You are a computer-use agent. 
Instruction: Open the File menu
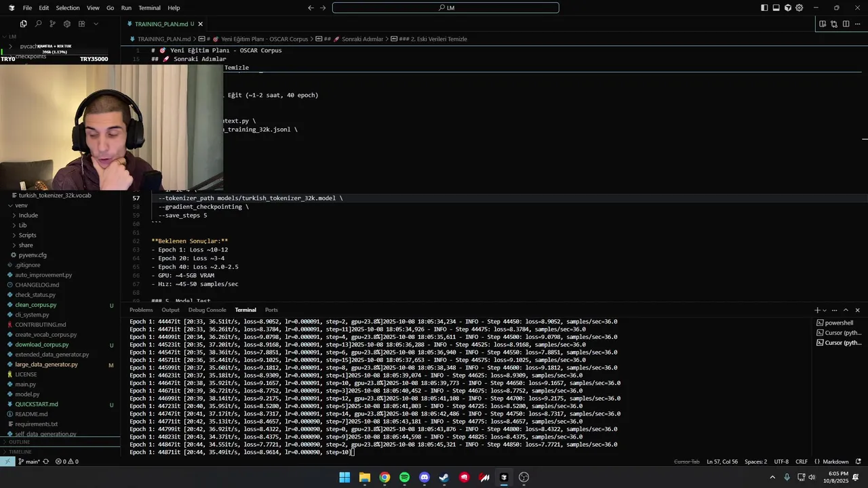click(27, 8)
